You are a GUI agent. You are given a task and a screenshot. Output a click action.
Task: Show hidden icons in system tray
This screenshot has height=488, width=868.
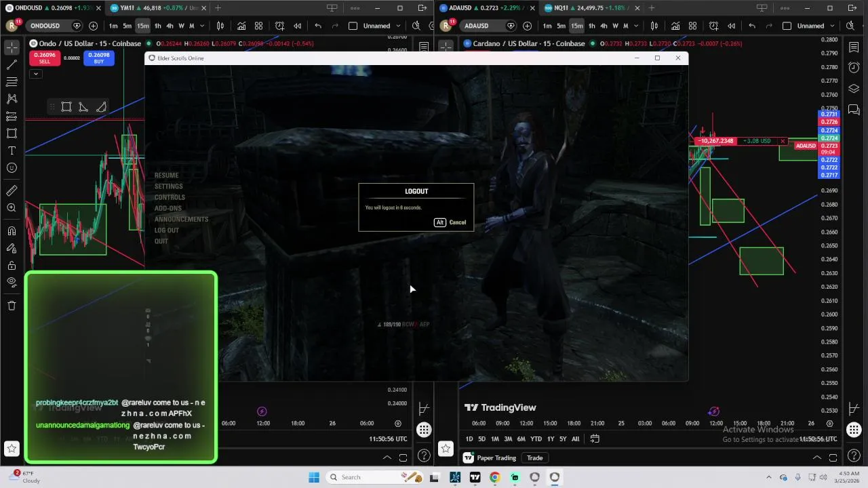768,477
